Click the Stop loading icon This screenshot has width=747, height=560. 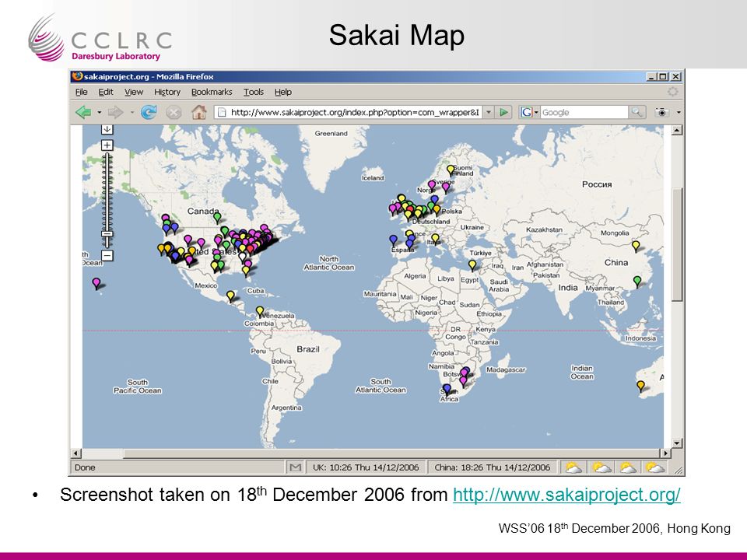pyautogui.click(x=174, y=112)
